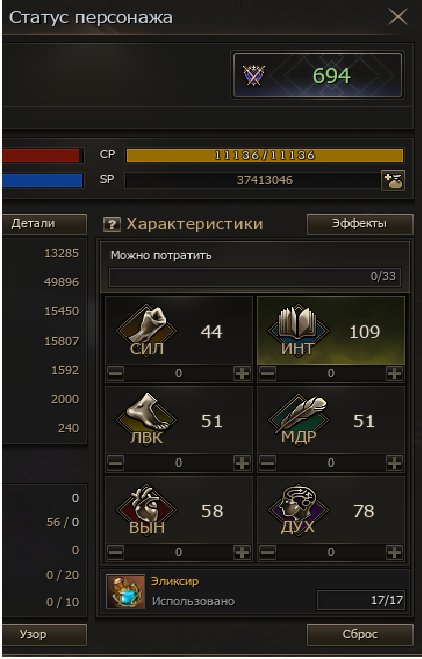Click the ИНТ intelligence book icon
Screen dimensions: 422x659
(x=298, y=331)
